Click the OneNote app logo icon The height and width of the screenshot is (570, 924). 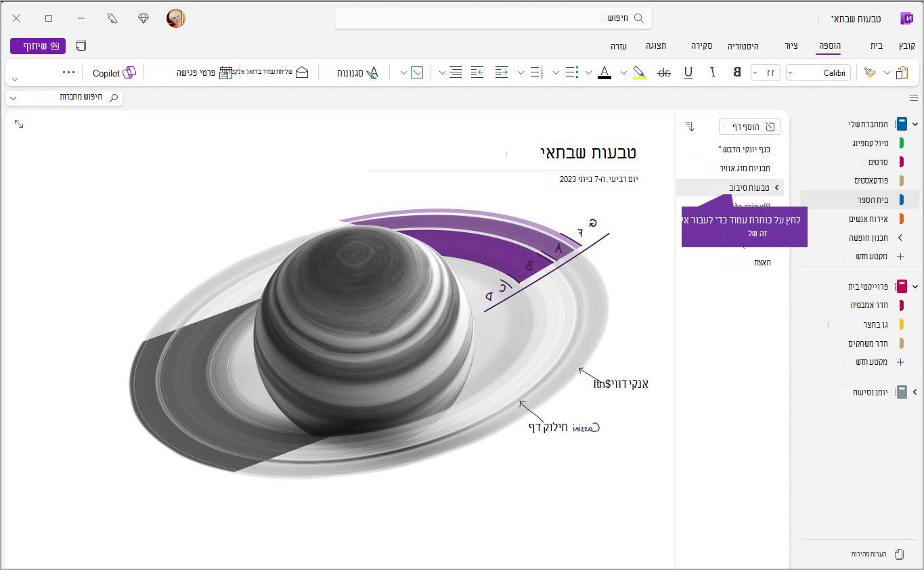pos(907,18)
